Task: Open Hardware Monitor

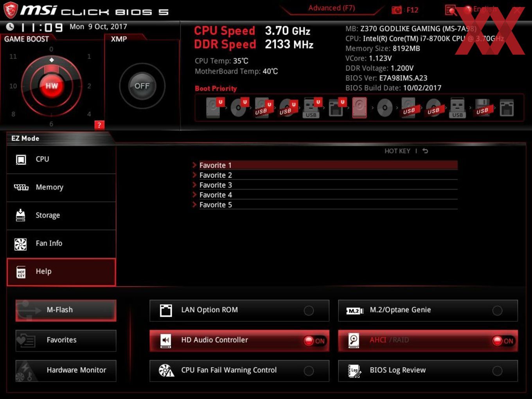Action: coord(66,371)
